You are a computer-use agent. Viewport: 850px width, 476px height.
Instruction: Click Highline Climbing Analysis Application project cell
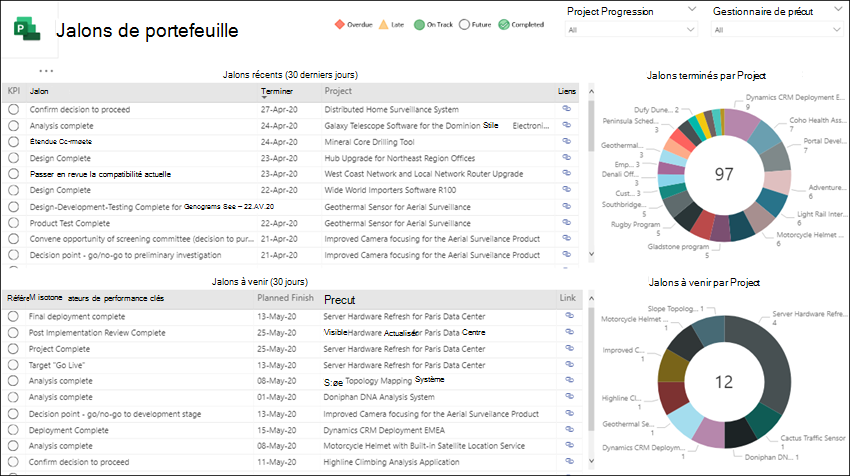[391, 462]
